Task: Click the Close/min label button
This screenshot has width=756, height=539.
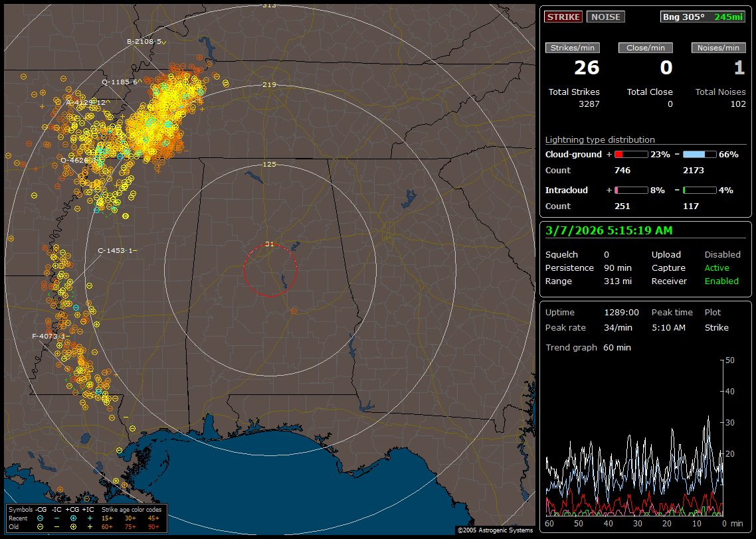Action: click(646, 48)
